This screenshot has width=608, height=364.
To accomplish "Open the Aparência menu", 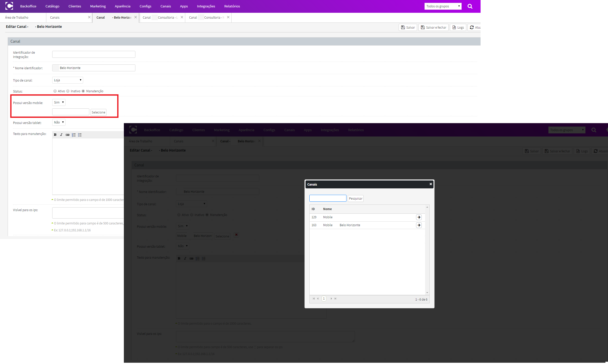I will pos(123,6).
